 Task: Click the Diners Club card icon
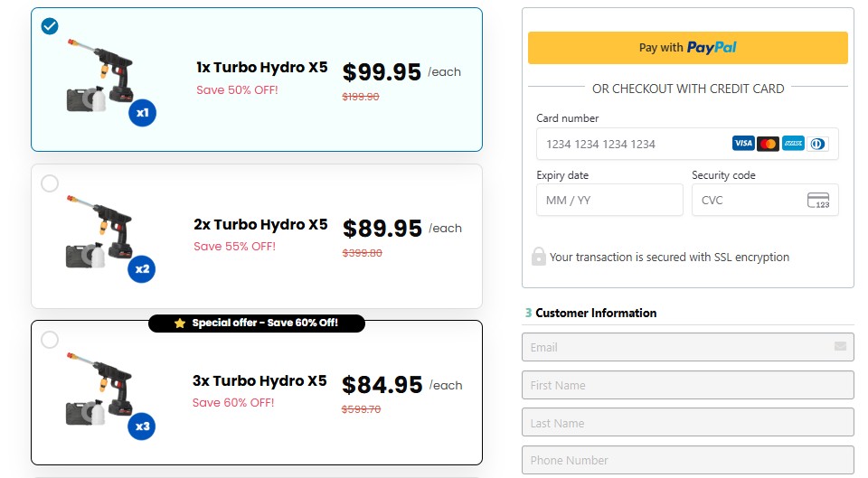817,144
